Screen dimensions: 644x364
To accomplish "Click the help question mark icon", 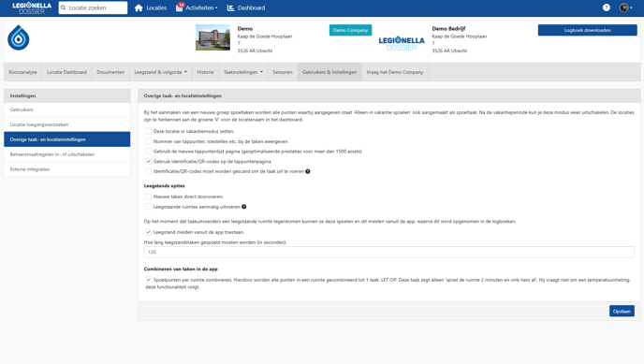I will coord(607,7).
